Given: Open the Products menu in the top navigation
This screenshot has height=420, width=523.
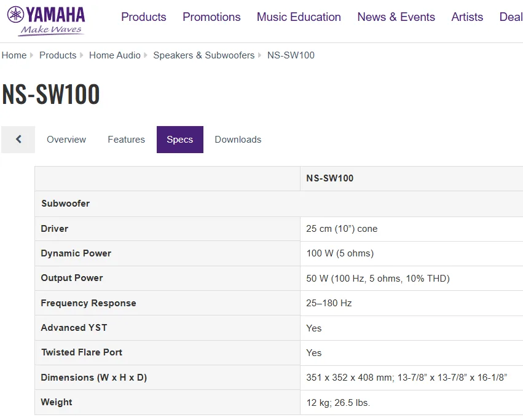Looking at the screenshot, I should (x=143, y=17).
